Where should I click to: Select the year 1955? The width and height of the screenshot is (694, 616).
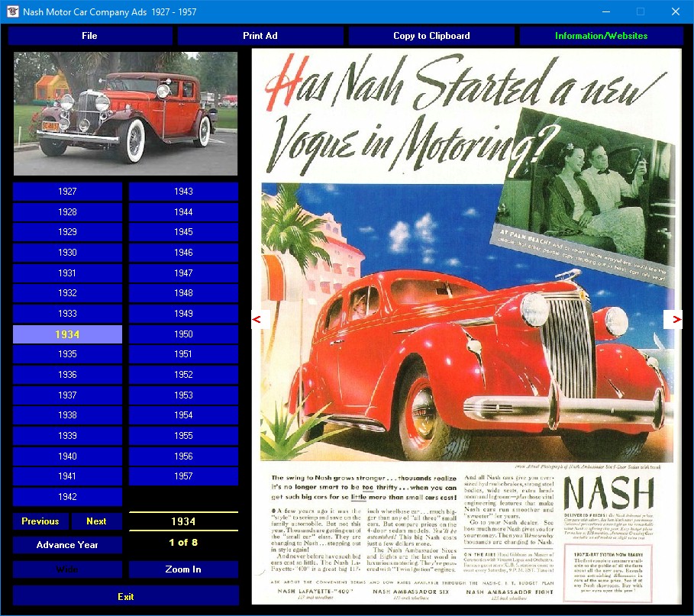coord(184,435)
